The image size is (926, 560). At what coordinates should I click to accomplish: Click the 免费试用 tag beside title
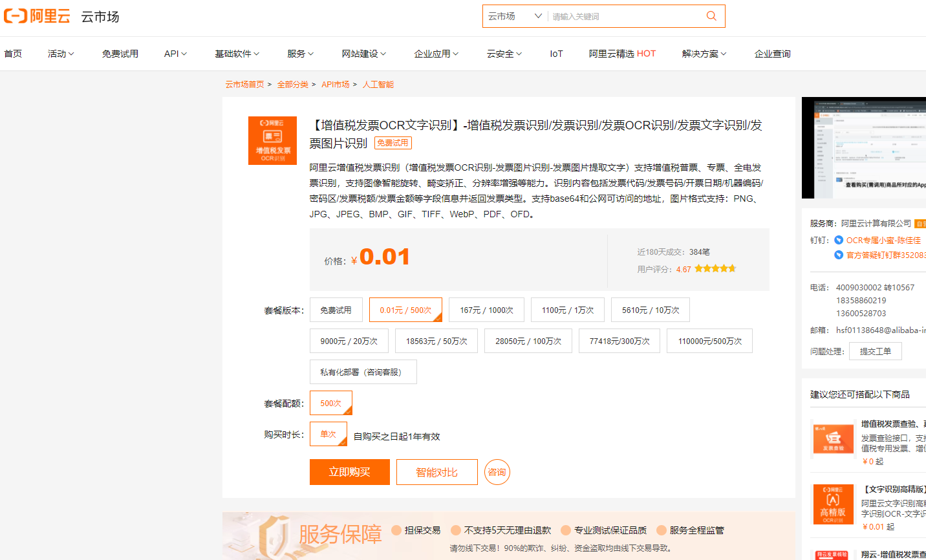[x=393, y=143]
